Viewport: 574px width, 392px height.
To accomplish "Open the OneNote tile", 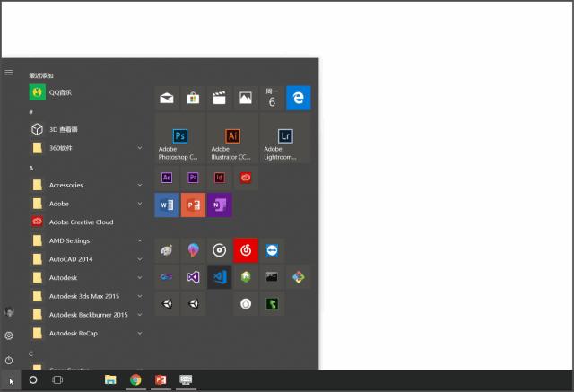I will [x=219, y=205].
